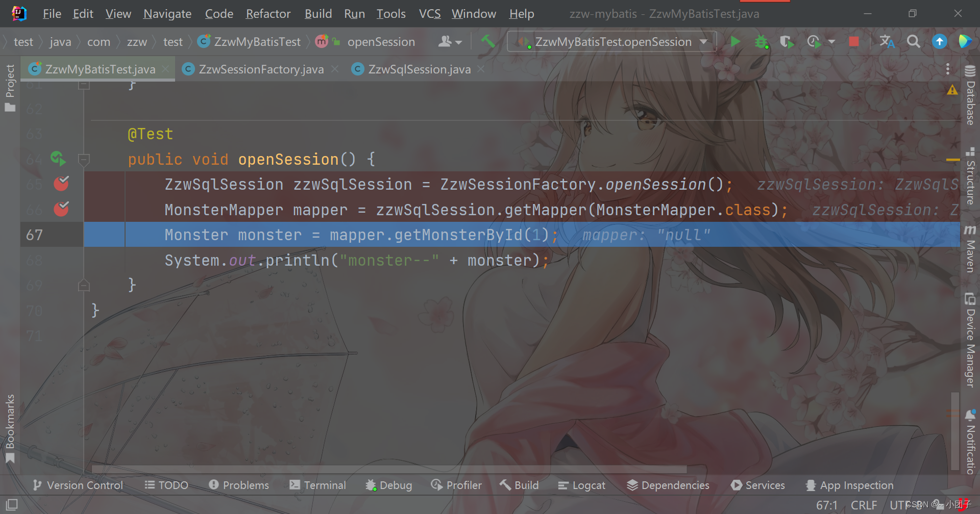Open the Services tool window

coord(758,485)
